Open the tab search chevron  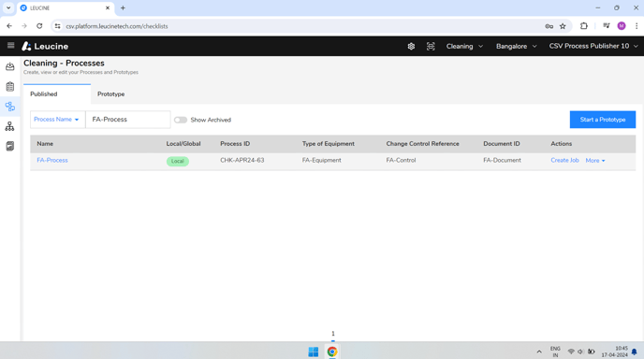(x=8, y=7)
